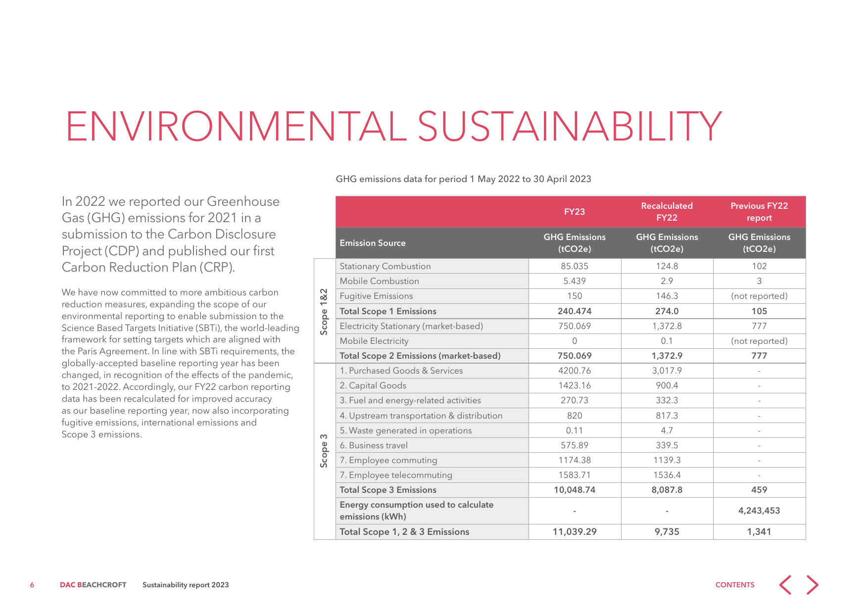Click the Sustainability report 2023 footer text
The image size is (868, 614).
pyautogui.click(x=186, y=585)
